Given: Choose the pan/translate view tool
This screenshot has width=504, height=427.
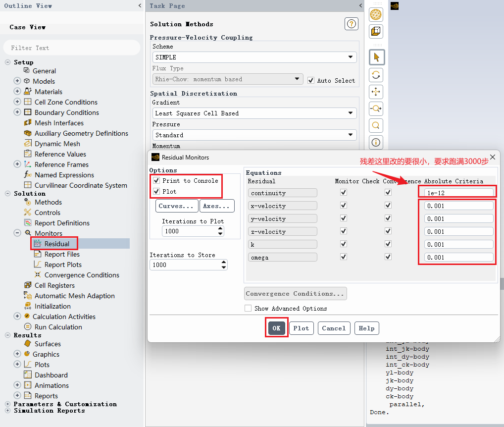Looking at the screenshot, I should (x=376, y=92).
